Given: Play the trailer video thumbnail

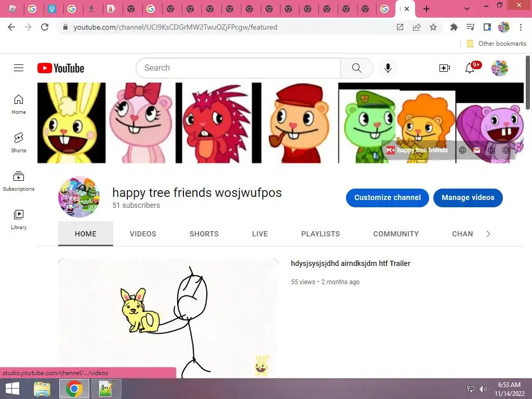Looking at the screenshot, I should coord(168,318).
